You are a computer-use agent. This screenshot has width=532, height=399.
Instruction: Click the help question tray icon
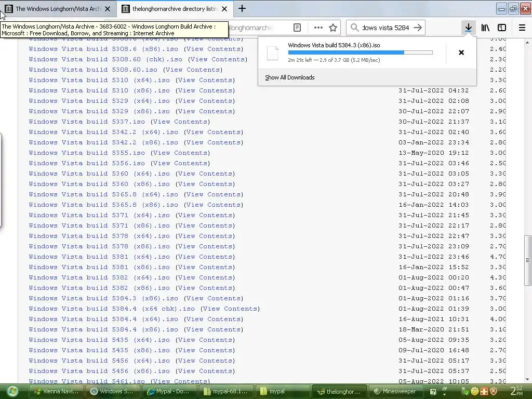(x=433, y=392)
